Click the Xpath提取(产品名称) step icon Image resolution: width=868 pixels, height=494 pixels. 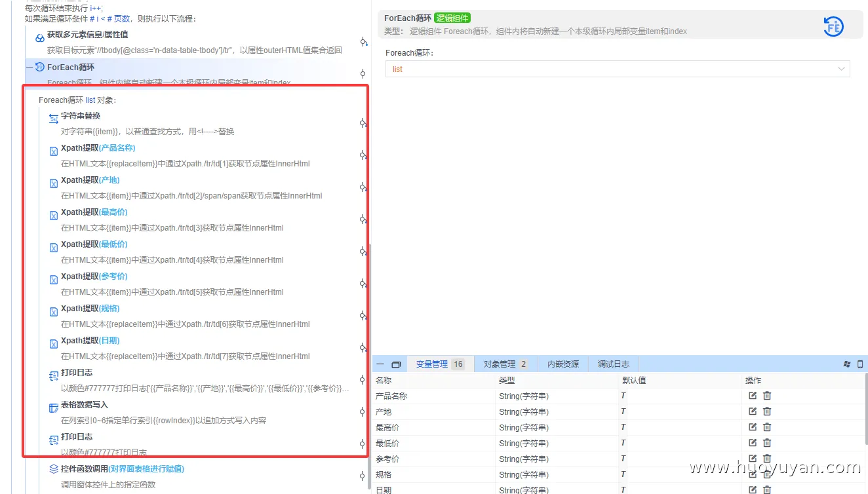click(x=54, y=151)
